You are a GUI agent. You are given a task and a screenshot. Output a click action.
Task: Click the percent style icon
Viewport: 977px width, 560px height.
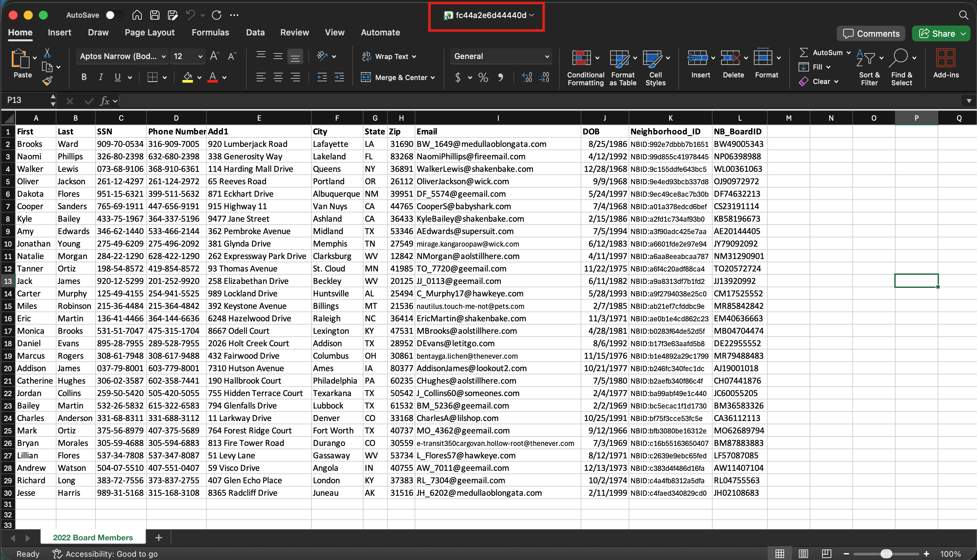point(483,77)
